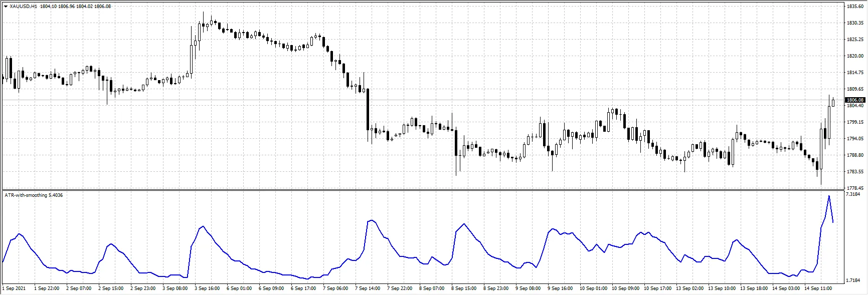The width and height of the screenshot is (868, 295).
Task: Select the 10 Sep 09:00 time label
Action: pyautogui.click(x=624, y=288)
